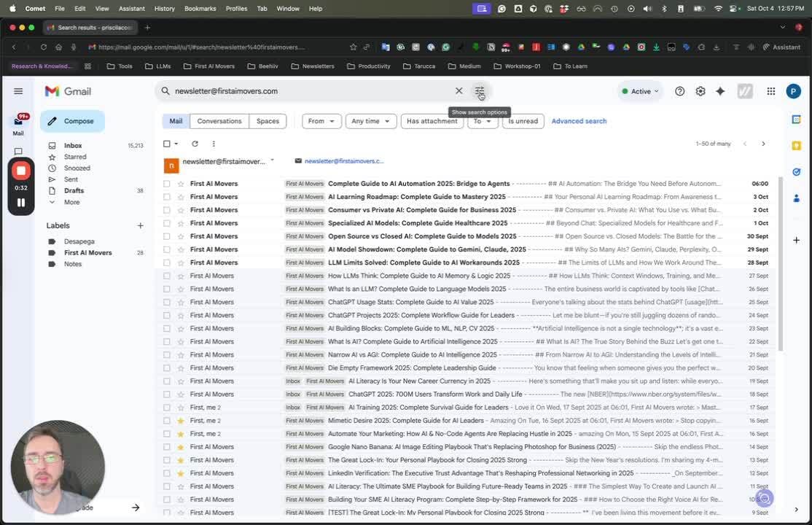812x525 pixels.
Task: Open the support help icon
Action: tap(679, 91)
